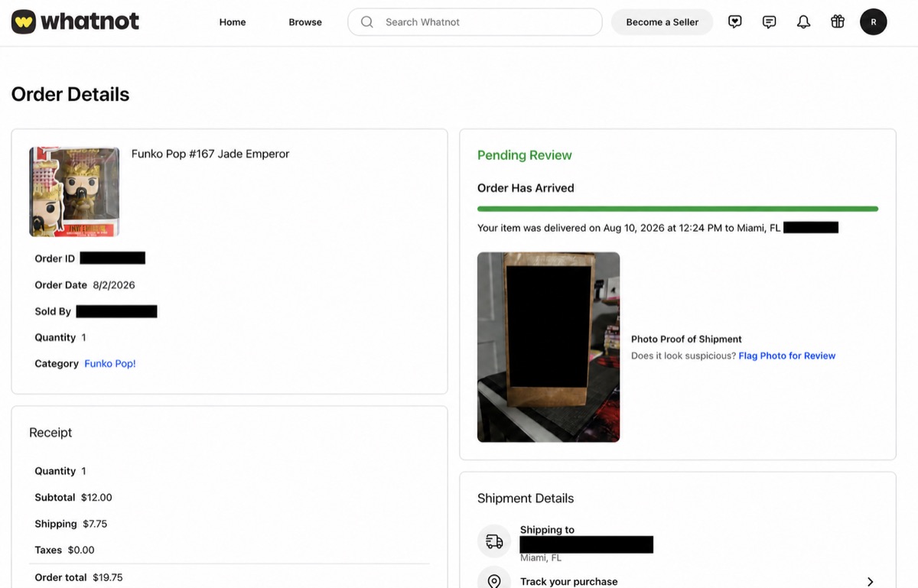Image resolution: width=918 pixels, height=588 pixels.
Task: Open the saved favorites heart icon
Action: tap(735, 22)
